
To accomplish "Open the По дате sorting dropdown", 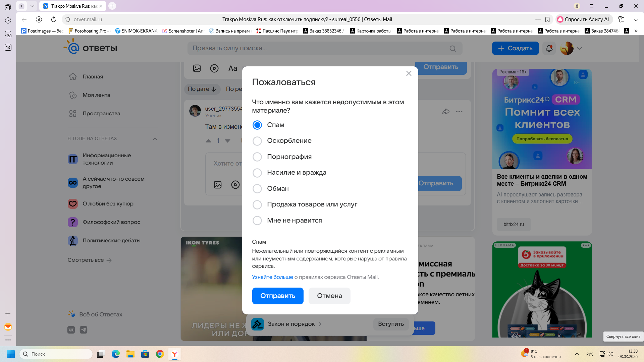I will coord(202,89).
